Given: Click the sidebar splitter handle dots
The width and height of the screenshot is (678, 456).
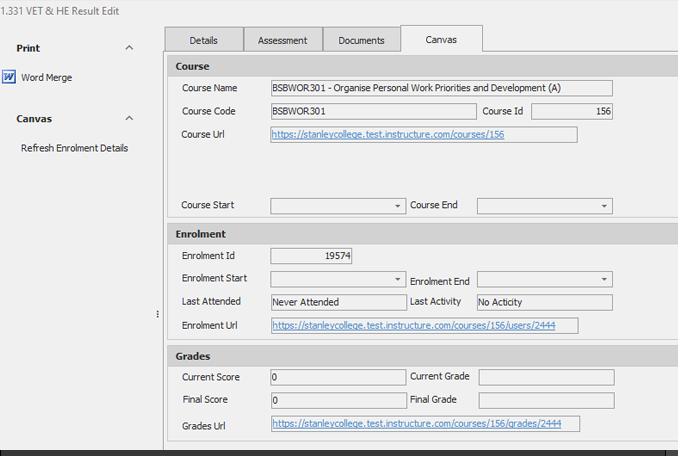Looking at the screenshot, I should (x=157, y=314).
